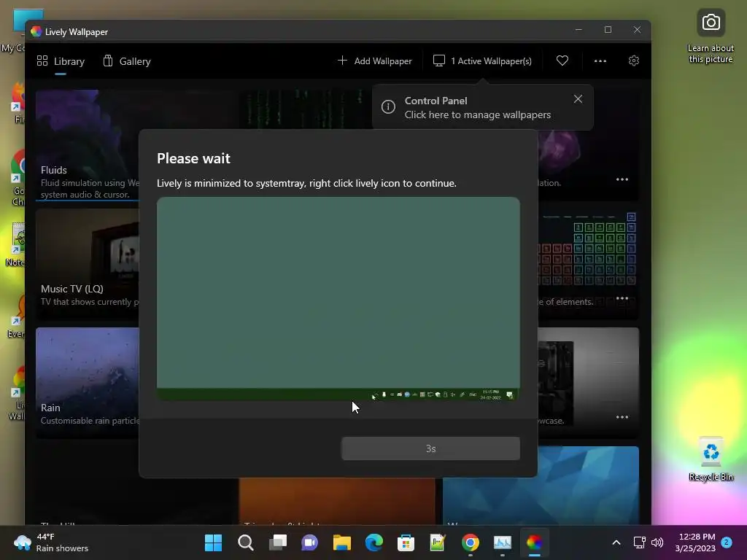Open options for the wallpaper in top-right tile
The width and height of the screenshot is (747, 560).
pos(622,179)
